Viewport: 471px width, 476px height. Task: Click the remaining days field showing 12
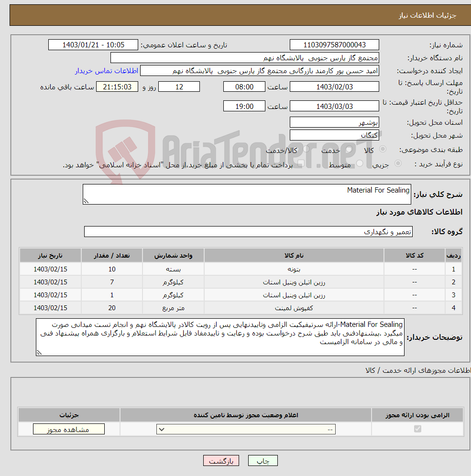179,87
